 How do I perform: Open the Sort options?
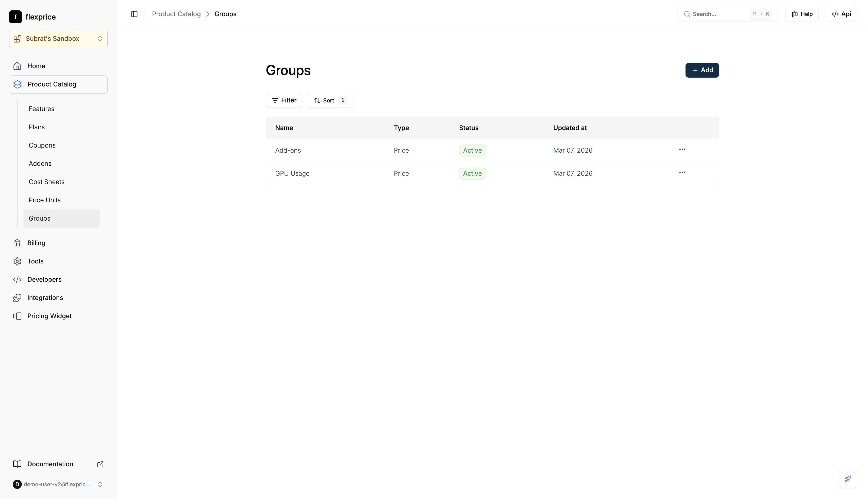click(330, 100)
